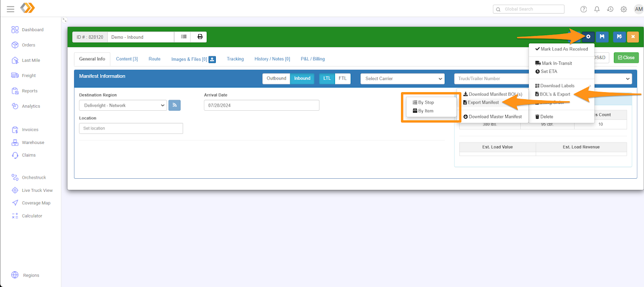Toggle manifest direction to Outbound

point(276,79)
